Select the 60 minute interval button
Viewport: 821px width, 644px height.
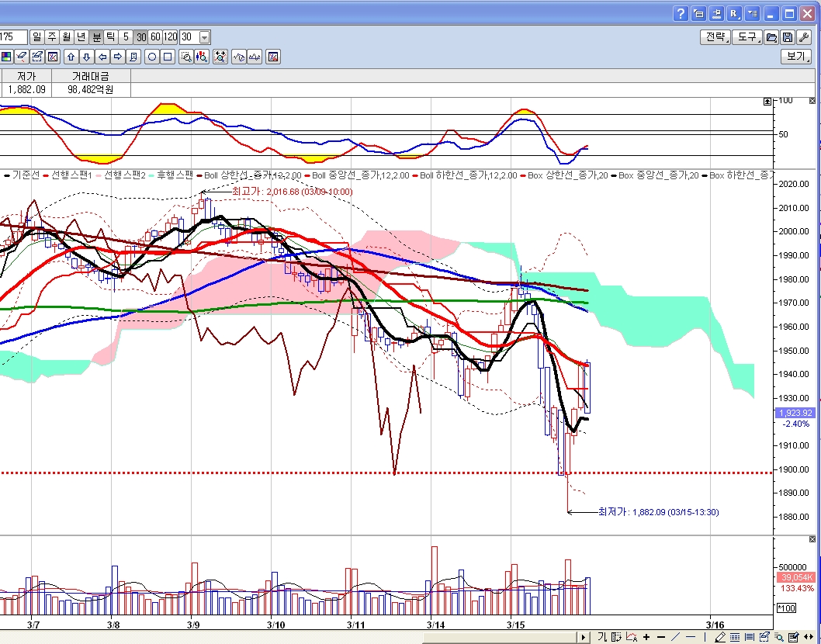pyautogui.click(x=155, y=36)
